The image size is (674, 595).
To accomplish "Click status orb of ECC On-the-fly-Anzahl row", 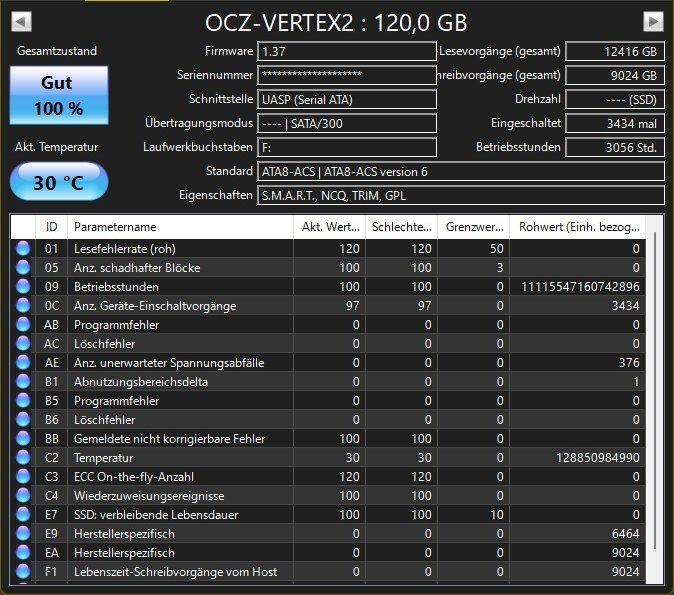I will pyautogui.click(x=23, y=476).
